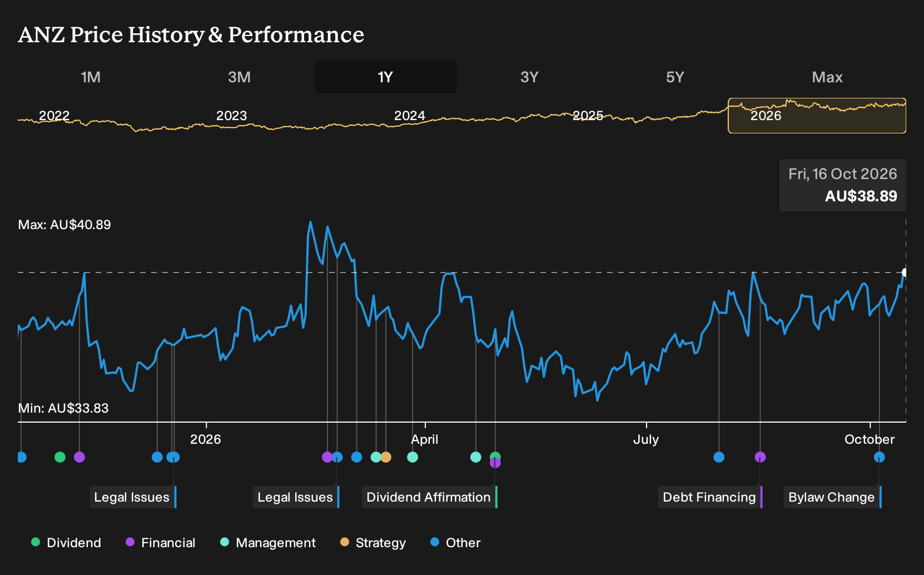
Task: Switch to the 3Y range tab
Action: click(529, 77)
